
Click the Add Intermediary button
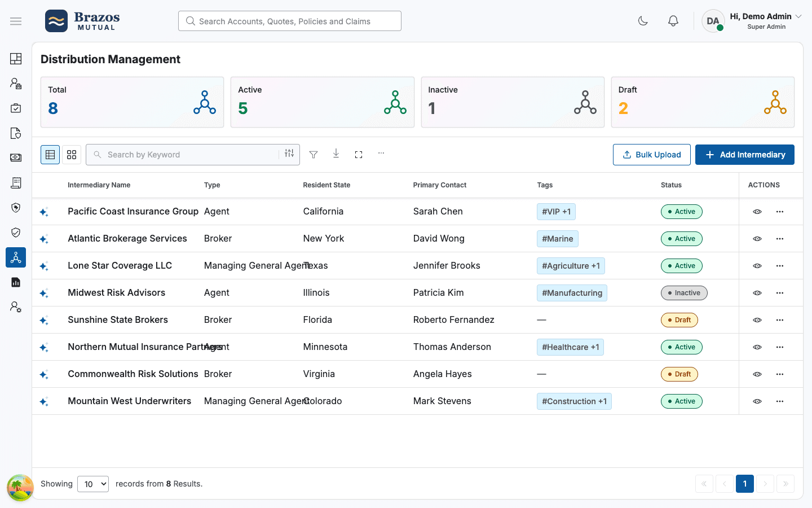pos(745,155)
